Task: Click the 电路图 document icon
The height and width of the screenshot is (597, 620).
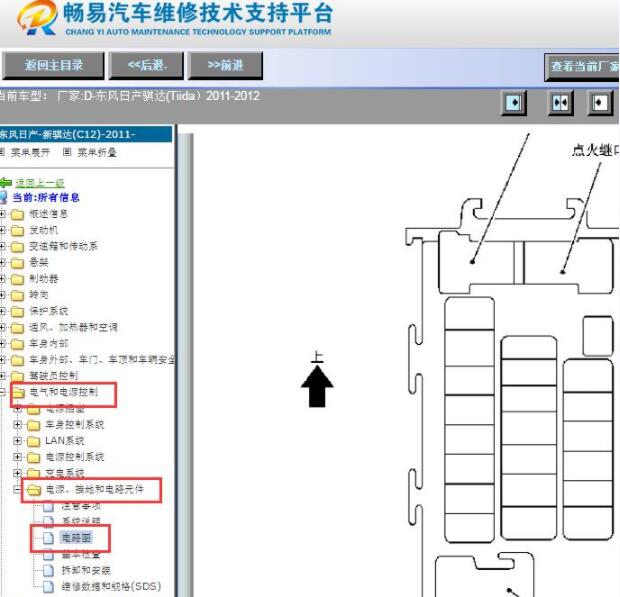Action: tap(48, 538)
